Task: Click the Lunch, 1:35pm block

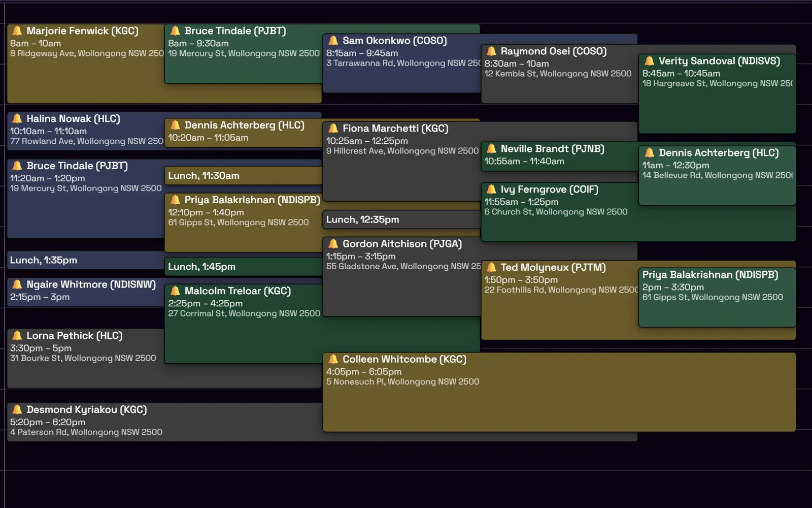Action: (86, 260)
